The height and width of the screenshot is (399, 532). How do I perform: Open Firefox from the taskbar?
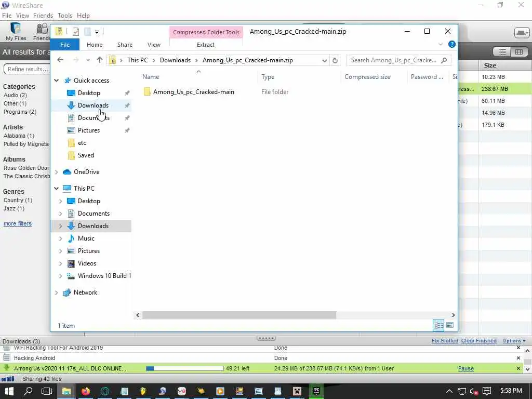click(86, 392)
